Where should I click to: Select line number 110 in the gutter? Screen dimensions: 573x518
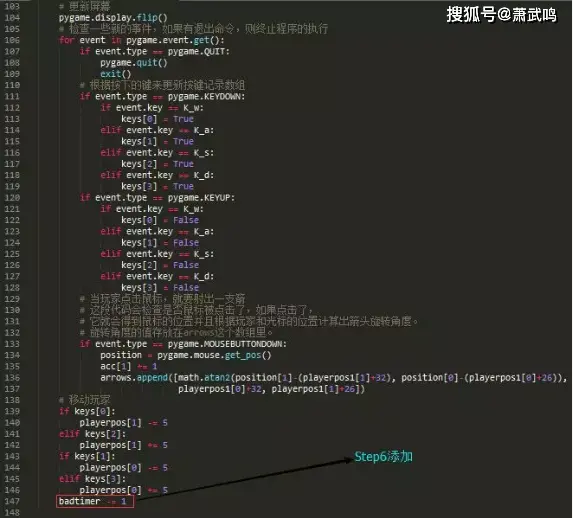12,85
